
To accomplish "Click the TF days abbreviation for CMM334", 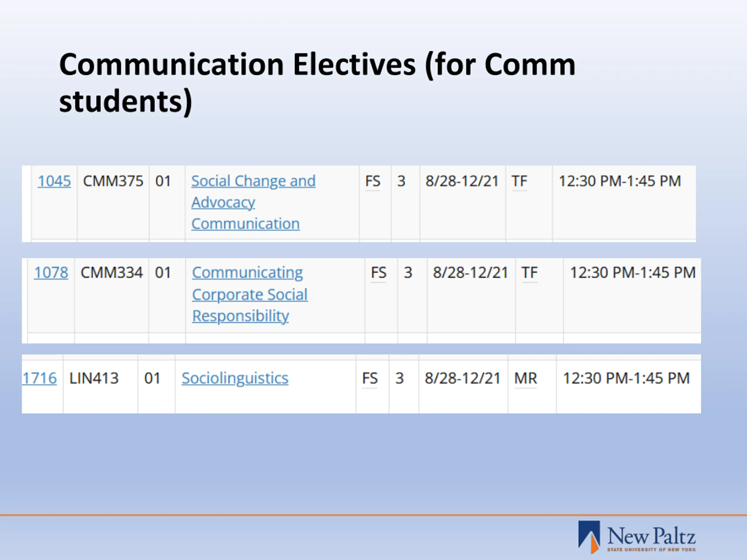I will click(530, 273).
